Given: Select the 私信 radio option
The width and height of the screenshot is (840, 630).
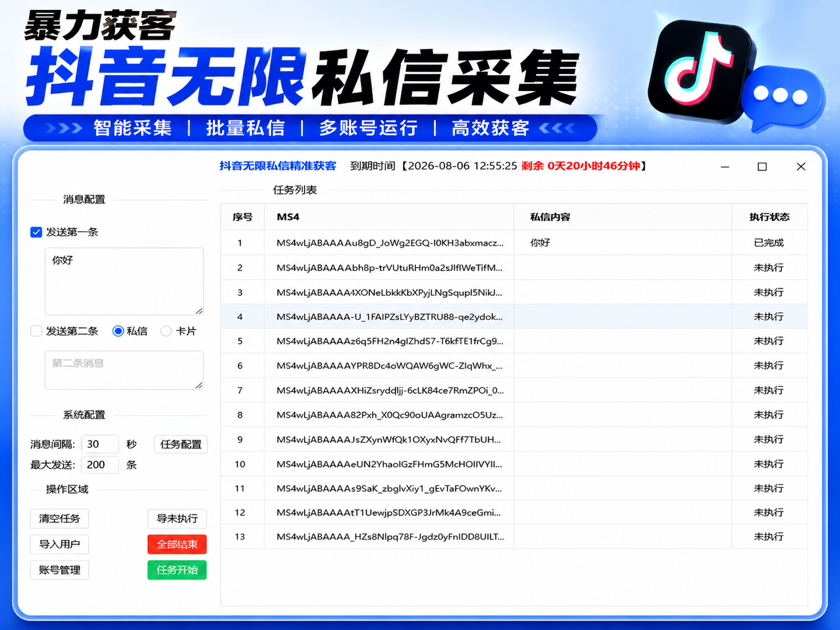Looking at the screenshot, I should click(118, 331).
